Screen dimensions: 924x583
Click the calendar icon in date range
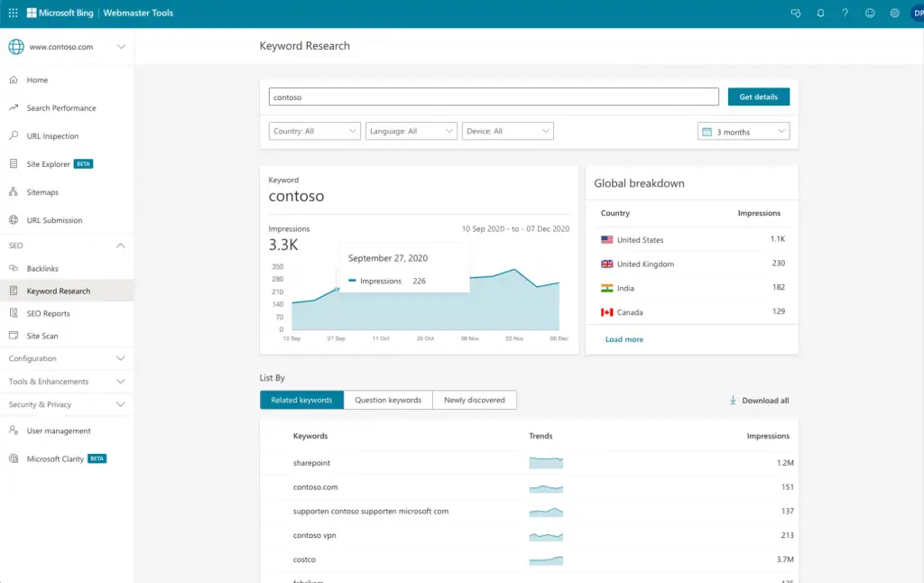pos(707,132)
